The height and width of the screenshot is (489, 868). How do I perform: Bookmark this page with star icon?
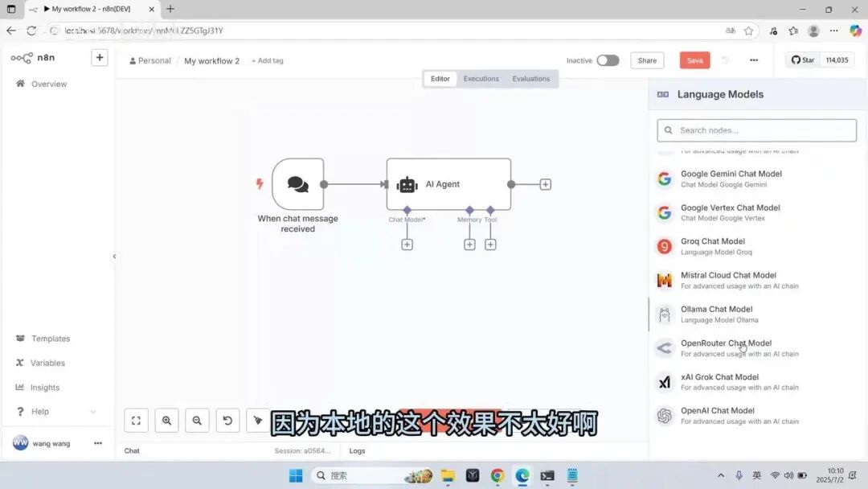748,31
